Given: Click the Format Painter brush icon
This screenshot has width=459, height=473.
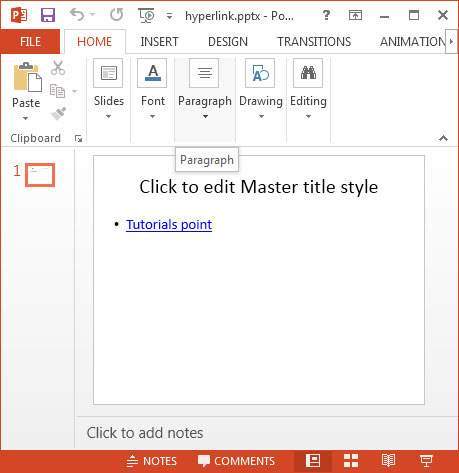Looking at the screenshot, I should (x=58, y=113).
